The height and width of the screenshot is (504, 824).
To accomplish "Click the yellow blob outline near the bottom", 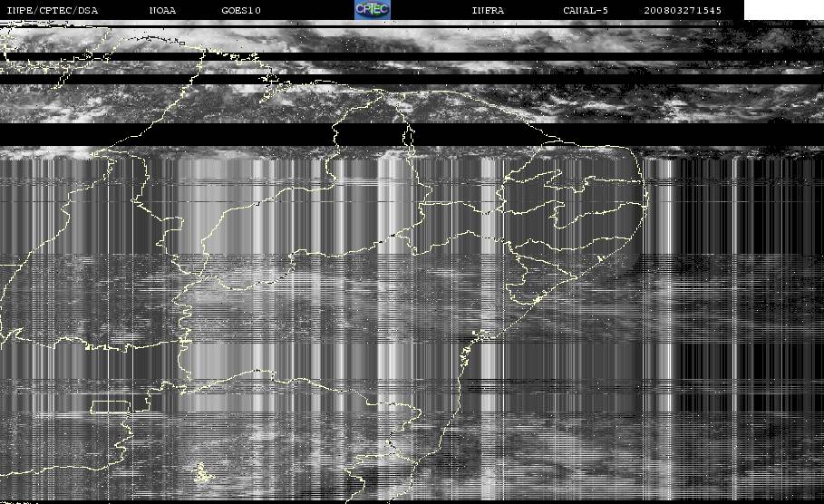I will tap(202, 473).
